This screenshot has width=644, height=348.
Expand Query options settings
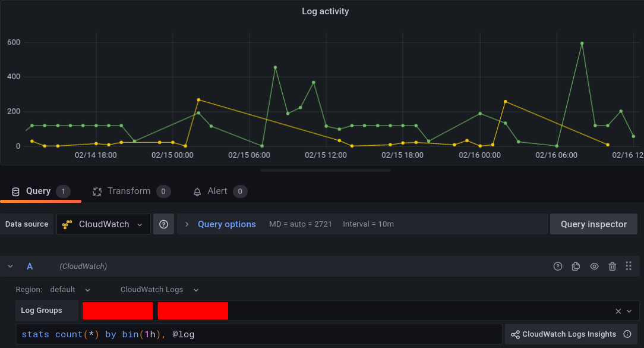(x=226, y=224)
